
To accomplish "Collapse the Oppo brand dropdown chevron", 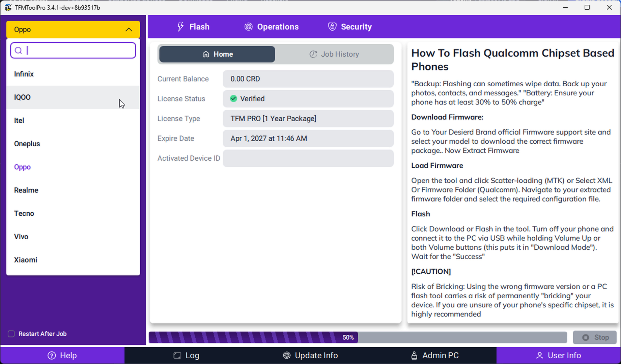I will tap(129, 30).
